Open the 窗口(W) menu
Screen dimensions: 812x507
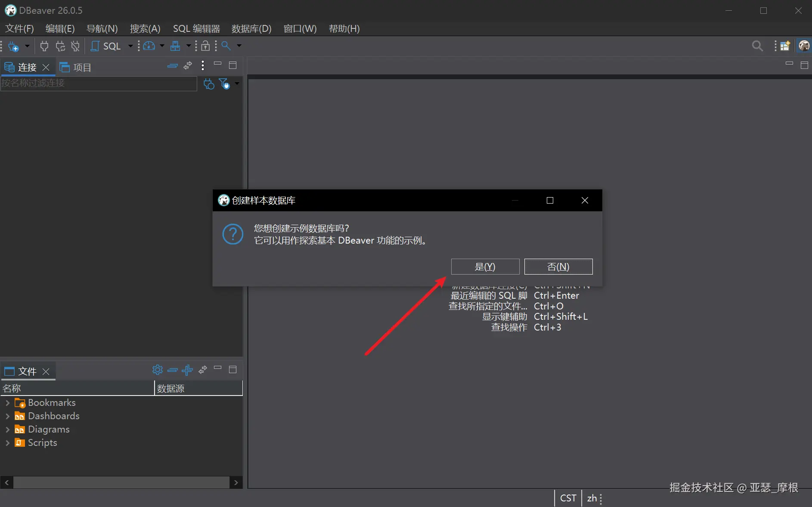point(300,29)
